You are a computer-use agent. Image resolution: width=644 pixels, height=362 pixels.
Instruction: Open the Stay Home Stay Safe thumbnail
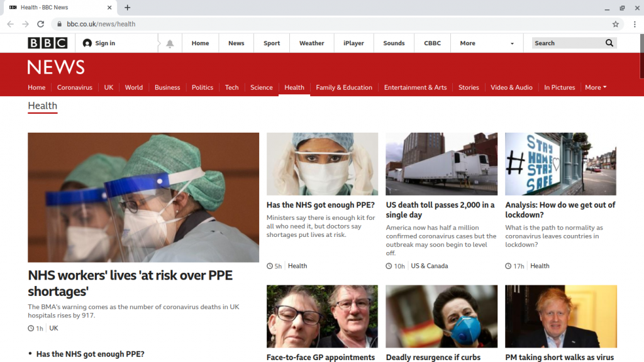[560, 164]
